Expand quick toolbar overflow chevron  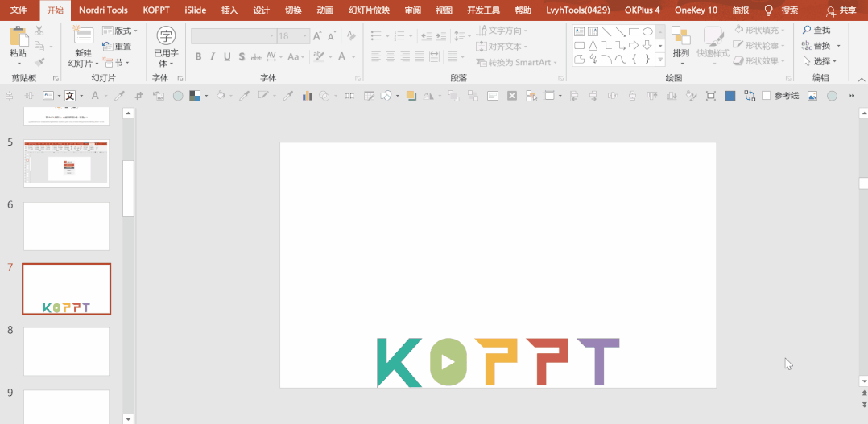851,96
